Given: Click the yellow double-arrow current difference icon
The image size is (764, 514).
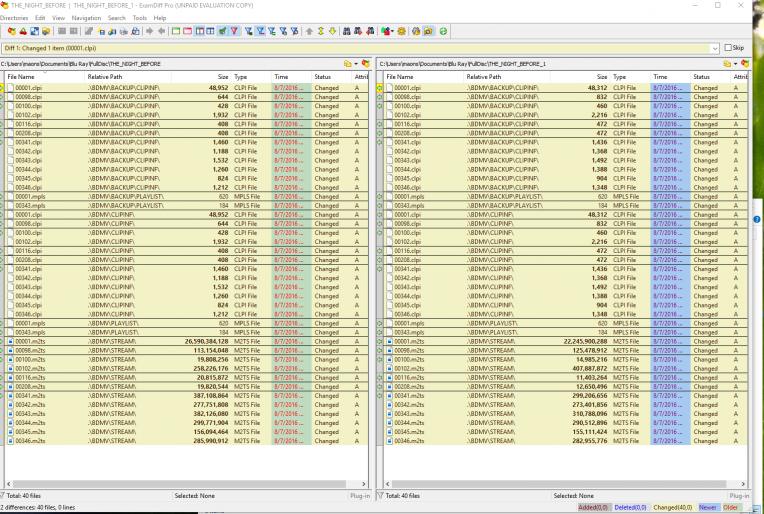Looking at the screenshot, I should click(321, 31).
